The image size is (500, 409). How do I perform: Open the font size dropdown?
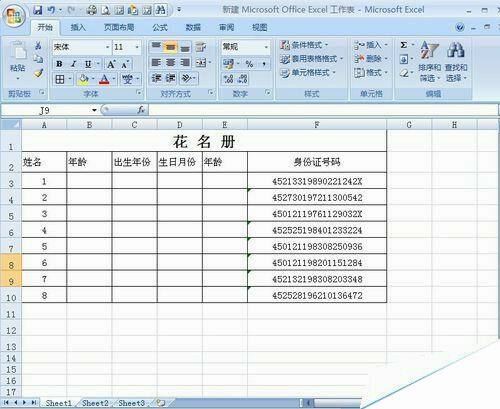pyautogui.click(x=137, y=47)
